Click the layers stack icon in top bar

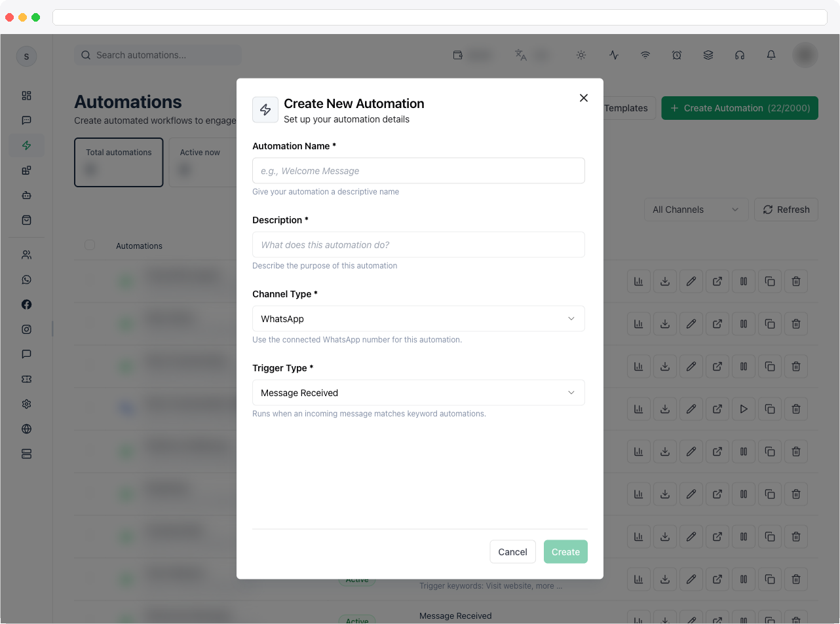tap(708, 55)
